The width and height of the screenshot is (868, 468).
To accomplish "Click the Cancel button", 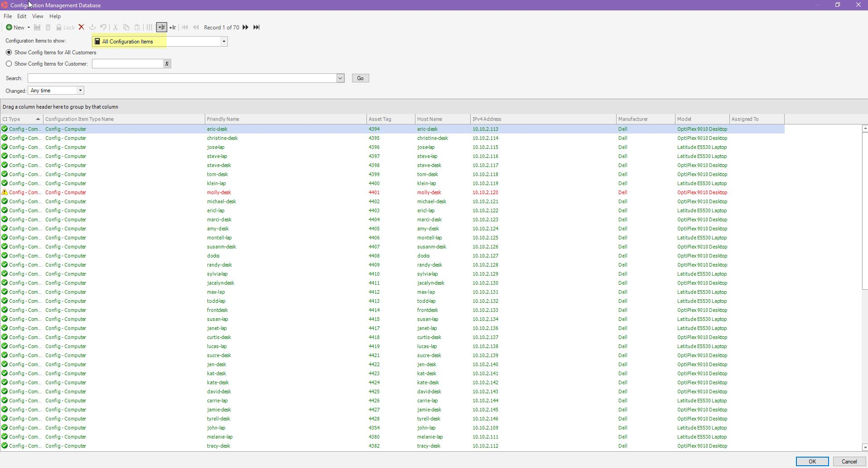I will coord(849,462).
